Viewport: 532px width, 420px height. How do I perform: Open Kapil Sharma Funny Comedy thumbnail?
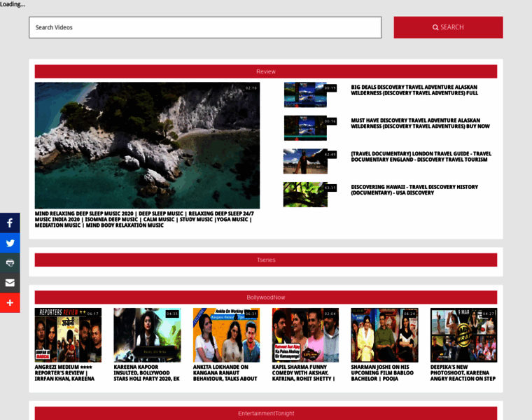click(305, 335)
